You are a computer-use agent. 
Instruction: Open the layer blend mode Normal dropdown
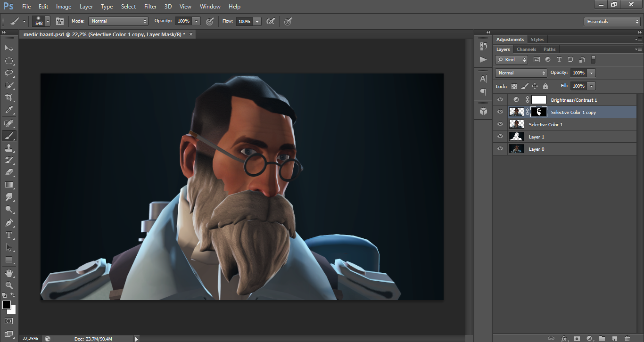(x=521, y=73)
